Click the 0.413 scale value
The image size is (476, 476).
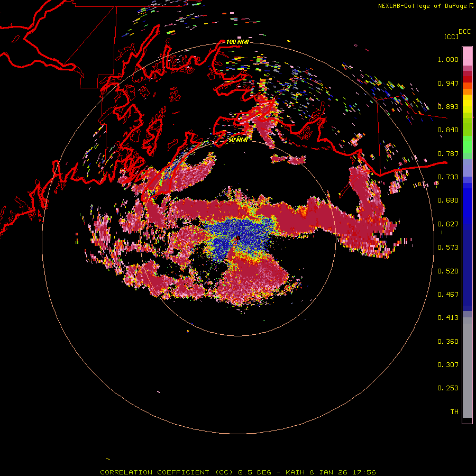[448, 318]
